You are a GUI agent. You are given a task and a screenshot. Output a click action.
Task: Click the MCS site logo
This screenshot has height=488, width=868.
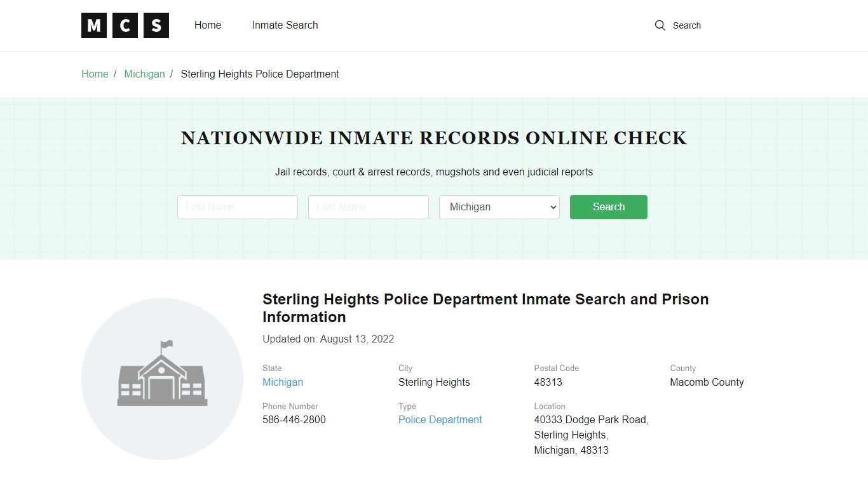click(x=125, y=25)
